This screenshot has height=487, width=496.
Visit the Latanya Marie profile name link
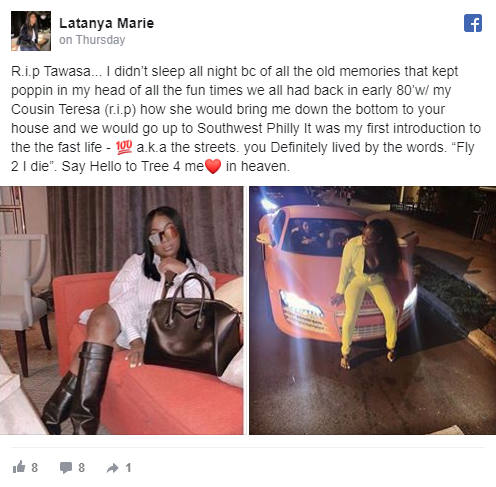(106, 23)
